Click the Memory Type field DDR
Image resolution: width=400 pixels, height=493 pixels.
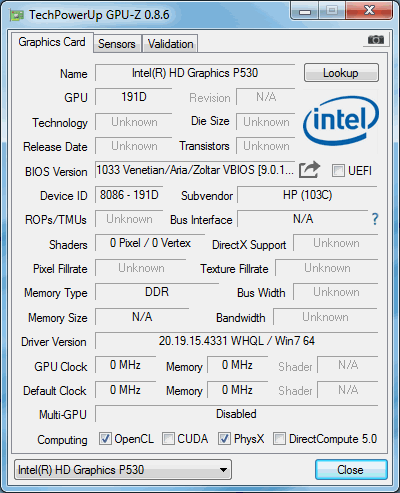coord(157,292)
